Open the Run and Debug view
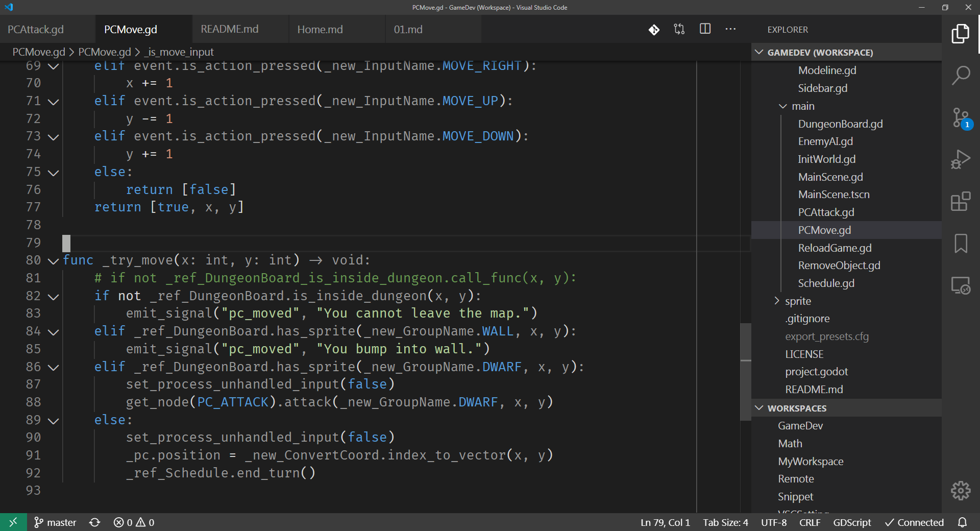Viewport: 980px width, 531px height. tap(961, 159)
